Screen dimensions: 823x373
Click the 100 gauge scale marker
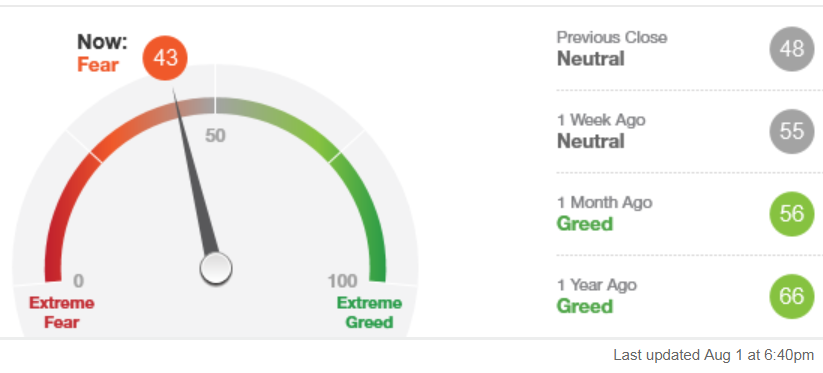(343, 281)
